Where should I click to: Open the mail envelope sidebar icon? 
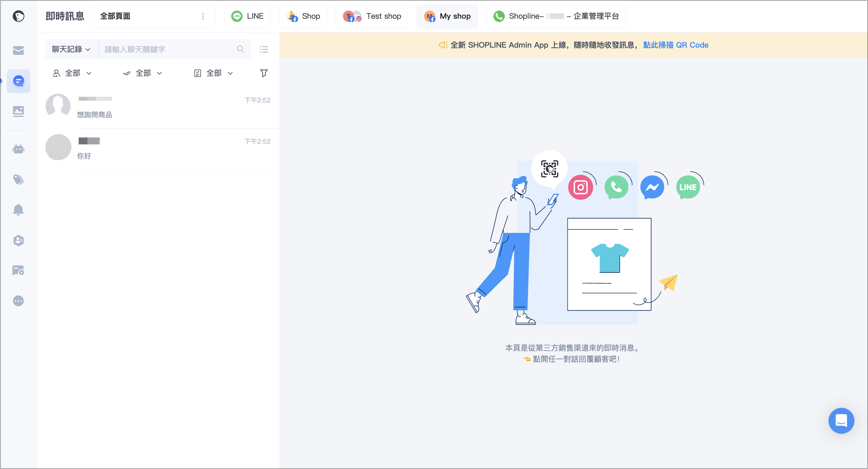pyautogui.click(x=18, y=51)
